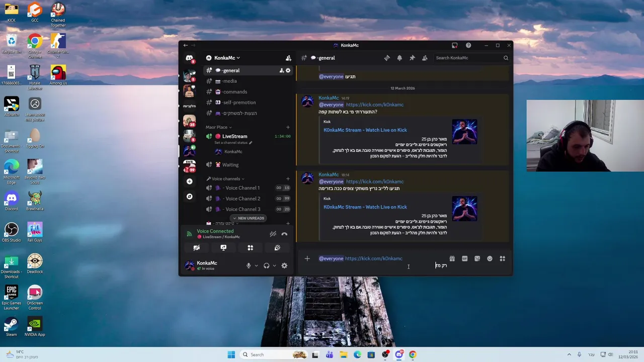Open Apps launcher in message bar

pyautogui.click(x=502, y=259)
